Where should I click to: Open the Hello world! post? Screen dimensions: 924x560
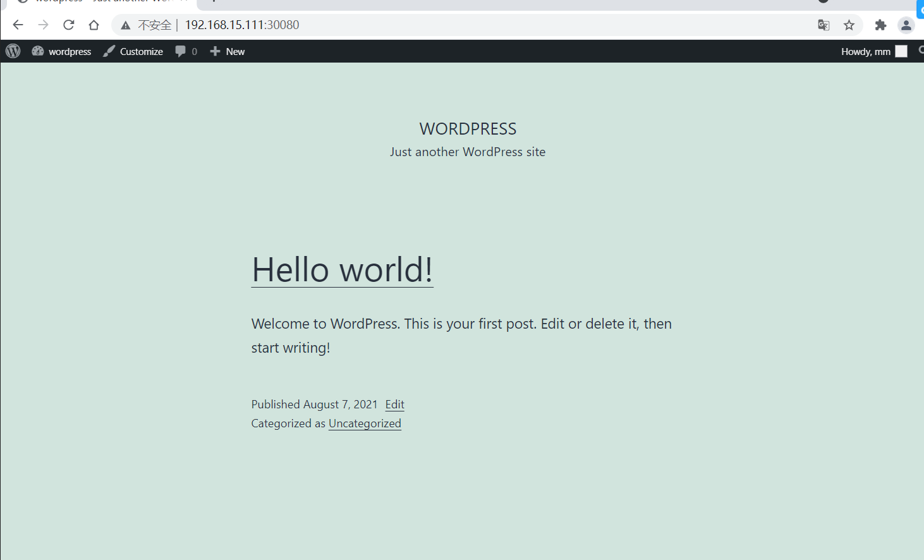coord(343,270)
